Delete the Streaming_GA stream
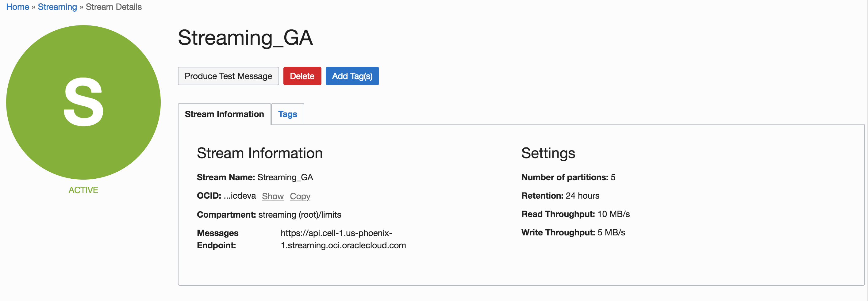Screen dimensions: 868x301 tap(302, 76)
